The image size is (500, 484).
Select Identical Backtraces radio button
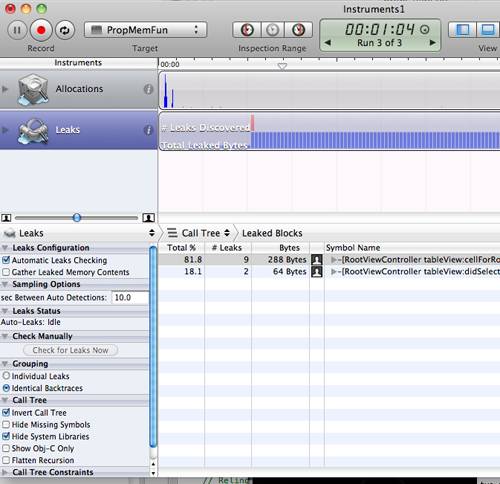[x=6, y=388]
